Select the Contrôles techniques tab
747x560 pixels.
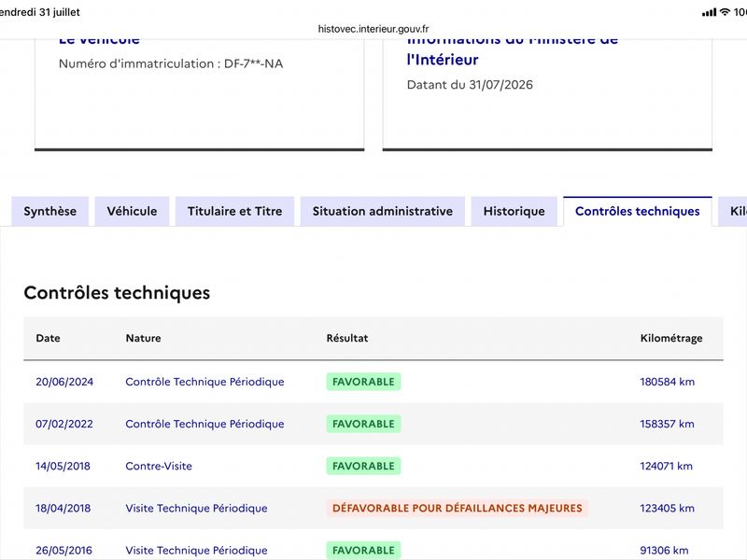click(x=638, y=211)
